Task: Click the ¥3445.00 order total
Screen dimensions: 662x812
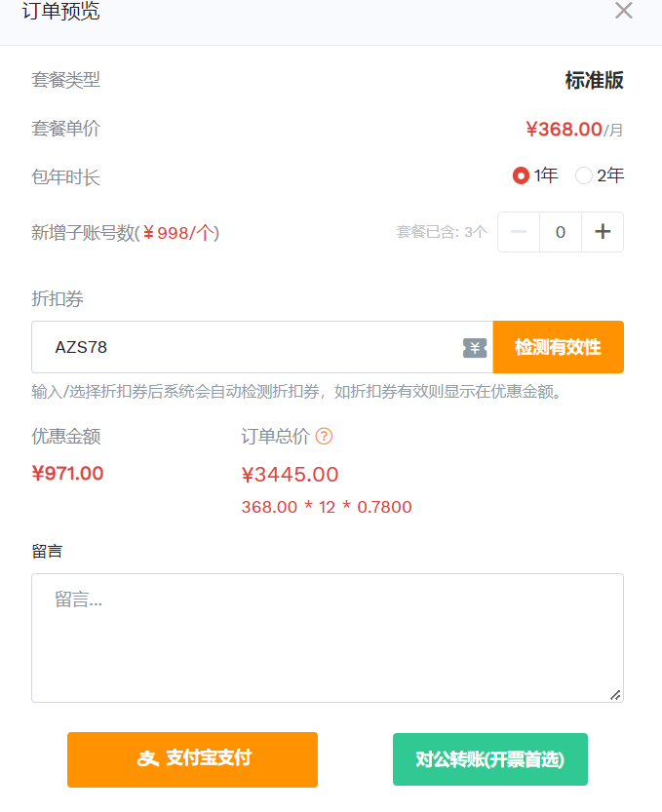Action: (291, 475)
